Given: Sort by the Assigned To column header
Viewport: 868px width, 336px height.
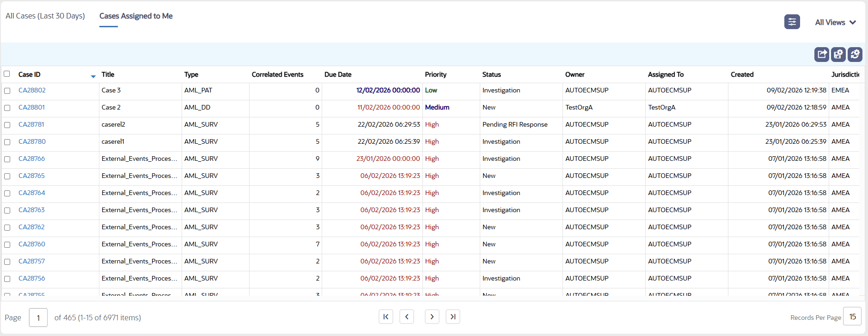Looking at the screenshot, I should coord(666,74).
